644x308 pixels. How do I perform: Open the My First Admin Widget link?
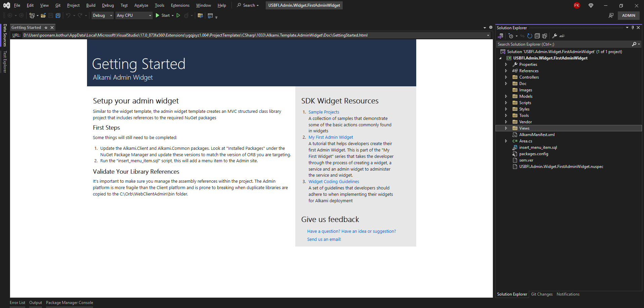(x=331, y=137)
